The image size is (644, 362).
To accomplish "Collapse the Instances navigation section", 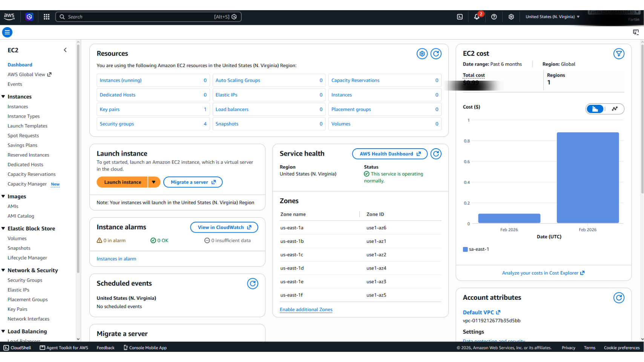I will (x=3, y=97).
